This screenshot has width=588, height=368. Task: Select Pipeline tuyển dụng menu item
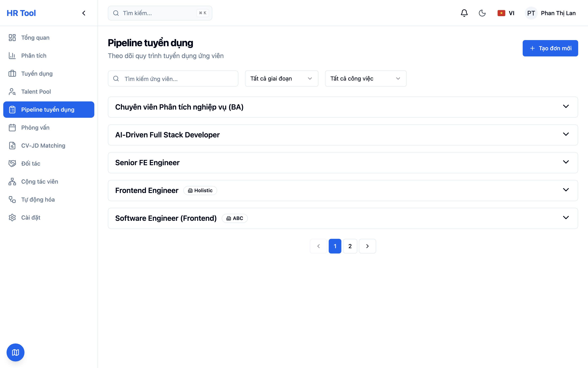coord(49,110)
